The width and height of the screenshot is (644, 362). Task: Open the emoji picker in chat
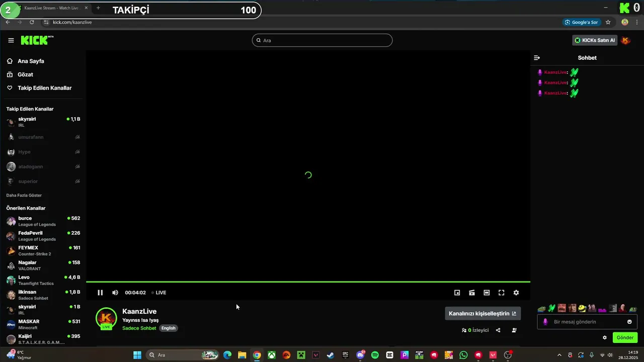(629, 322)
